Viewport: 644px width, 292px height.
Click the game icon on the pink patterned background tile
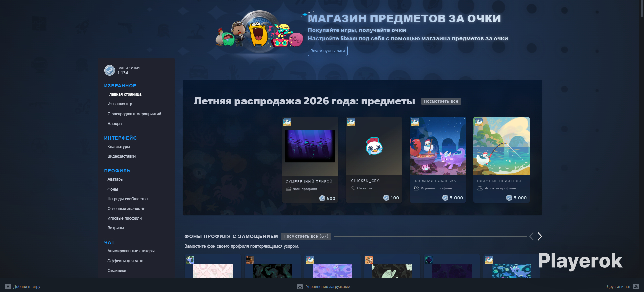tap(190, 260)
